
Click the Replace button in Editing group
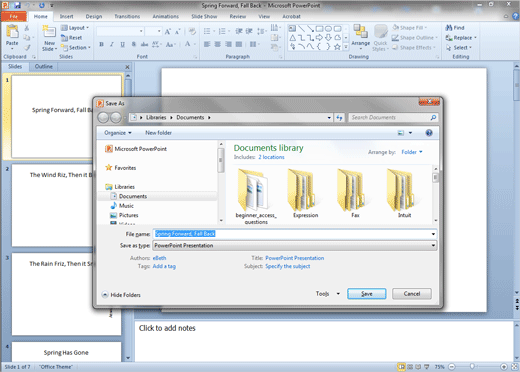tap(461, 38)
